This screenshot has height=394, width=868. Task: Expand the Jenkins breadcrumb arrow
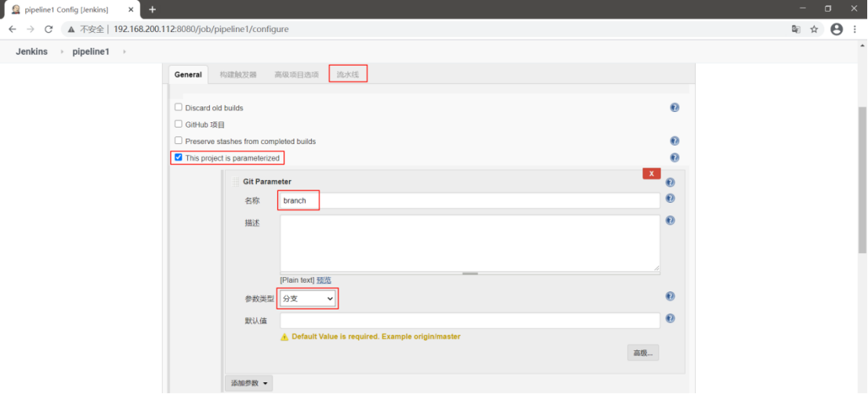click(x=60, y=52)
